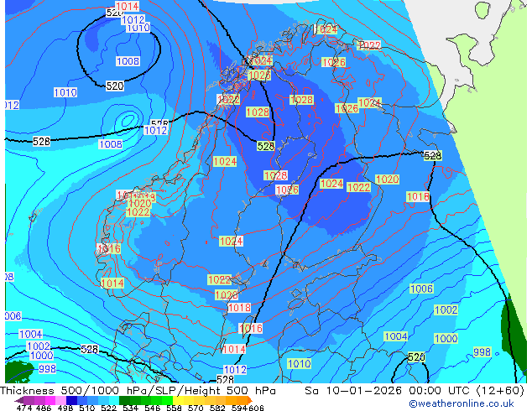The width and height of the screenshot is (532, 411).
Task: Click the '520' label near the bottom-right contour
Action: click(416, 357)
